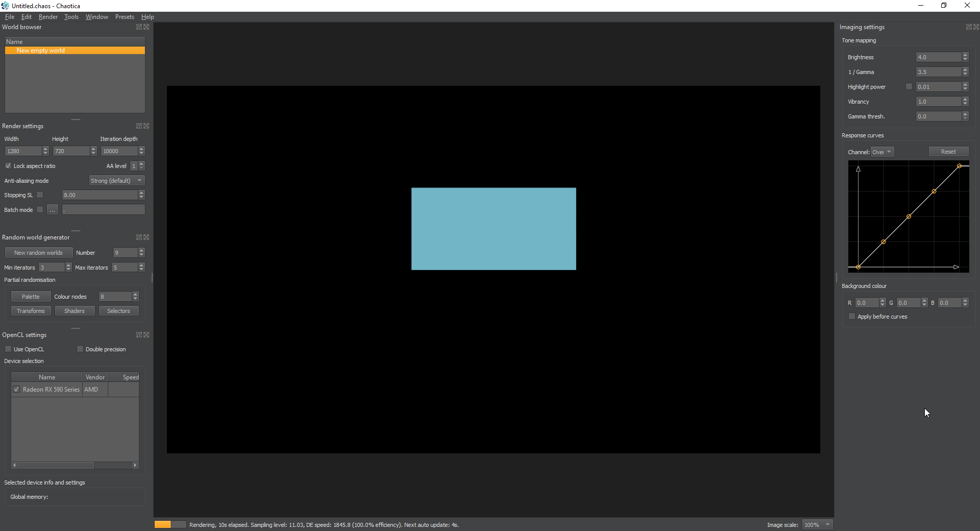Enable the Stopping SL checkbox
The image size is (980, 531).
point(40,195)
